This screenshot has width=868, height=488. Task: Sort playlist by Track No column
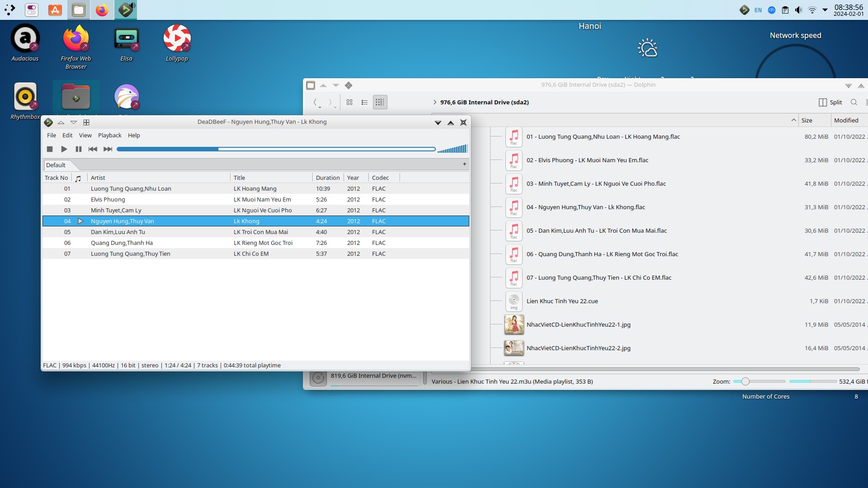tap(57, 178)
